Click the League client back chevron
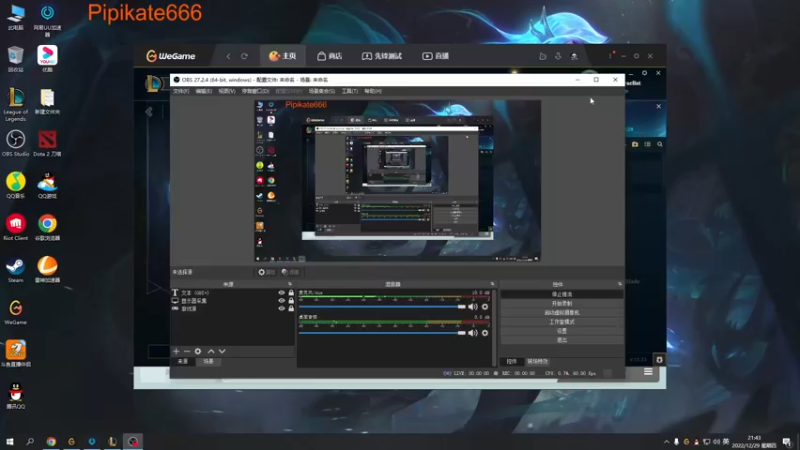 click(x=149, y=112)
